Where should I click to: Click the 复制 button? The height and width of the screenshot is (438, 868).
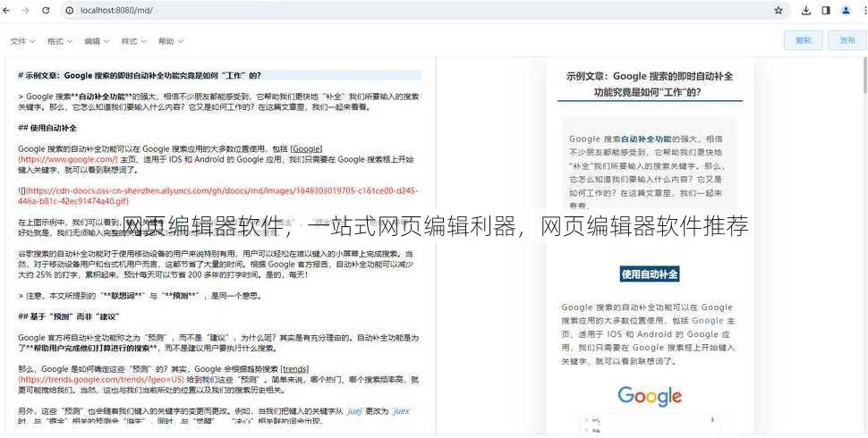(804, 40)
